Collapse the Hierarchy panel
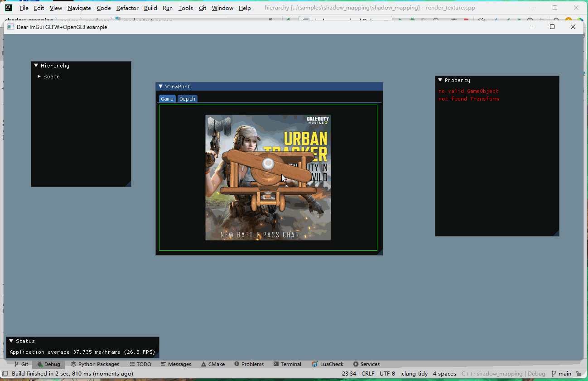The image size is (588, 381). pyautogui.click(x=36, y=66)
